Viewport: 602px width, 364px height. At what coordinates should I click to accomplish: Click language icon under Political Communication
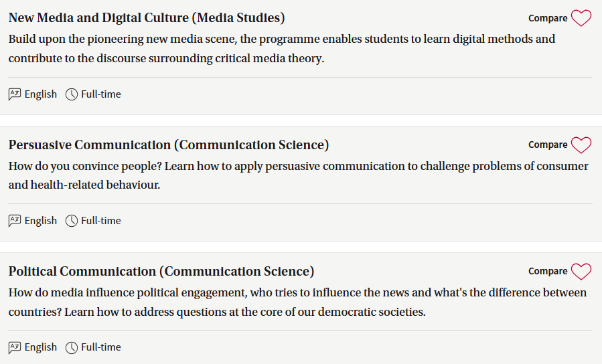pos(15,347)
